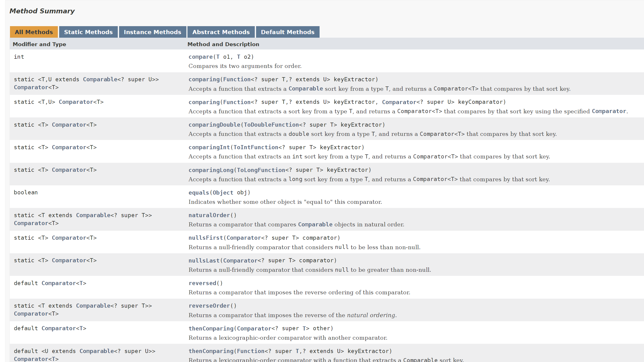This screenshot has width=644, height=362.
Task: Click the italic 'natural ordering' text
Action: (371, 315)
